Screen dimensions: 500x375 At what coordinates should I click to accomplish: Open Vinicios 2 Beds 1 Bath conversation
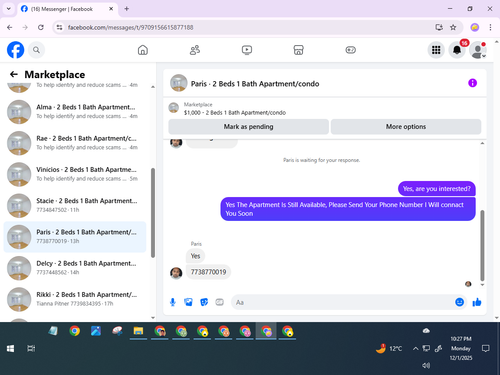[x=75, y=174]
